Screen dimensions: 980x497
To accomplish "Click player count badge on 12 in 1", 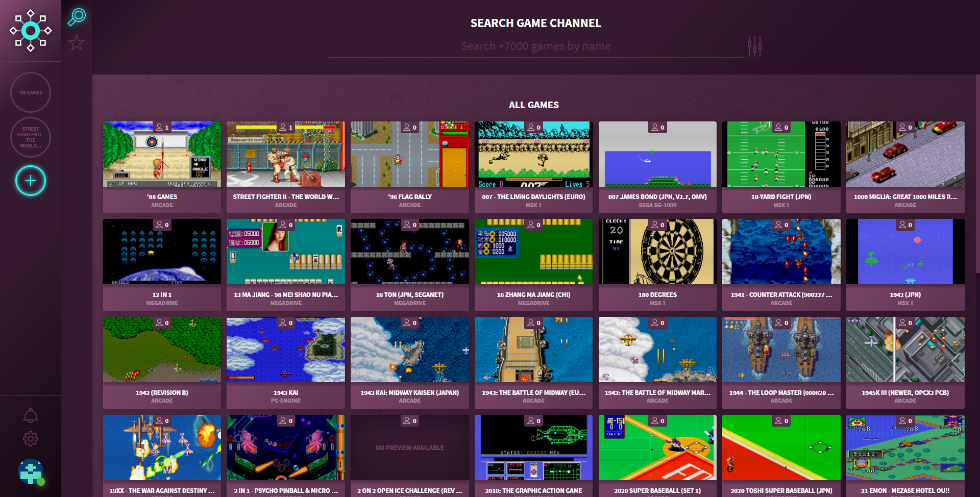I will click(x=162, y=225).
